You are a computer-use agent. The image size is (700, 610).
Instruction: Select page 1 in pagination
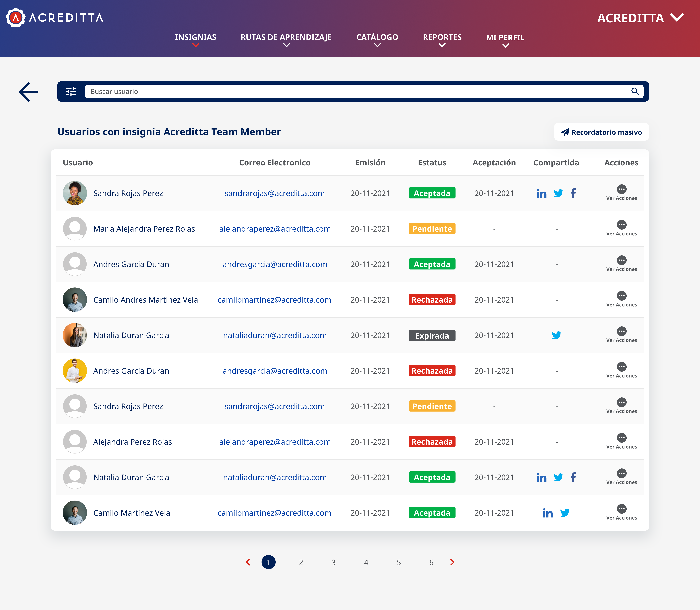pos(268,562)
